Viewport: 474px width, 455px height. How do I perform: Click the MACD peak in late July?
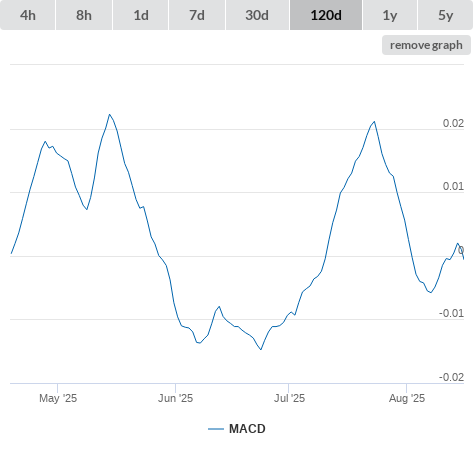click(x=374, y=122)
